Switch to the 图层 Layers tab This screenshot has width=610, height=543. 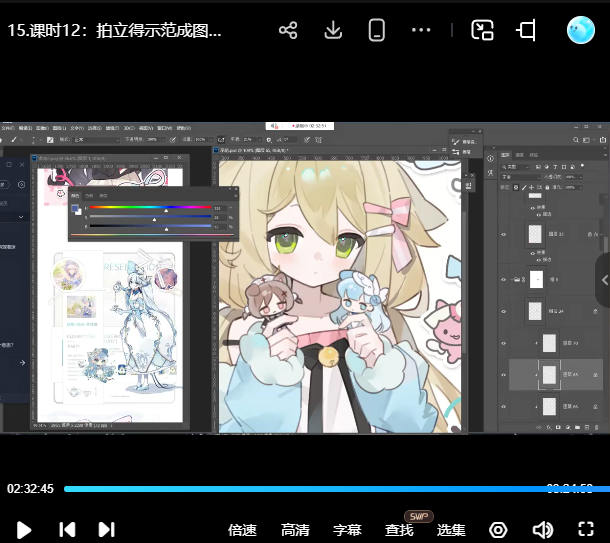tap(505, 155)
